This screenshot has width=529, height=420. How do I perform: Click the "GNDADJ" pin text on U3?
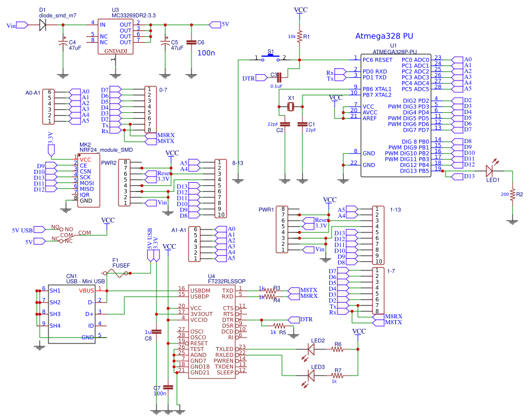[116, 51]
